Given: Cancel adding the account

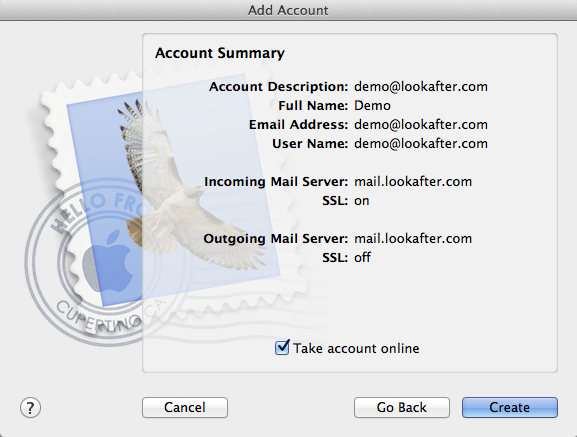Looking at the screenshot, I should point(185,407).
